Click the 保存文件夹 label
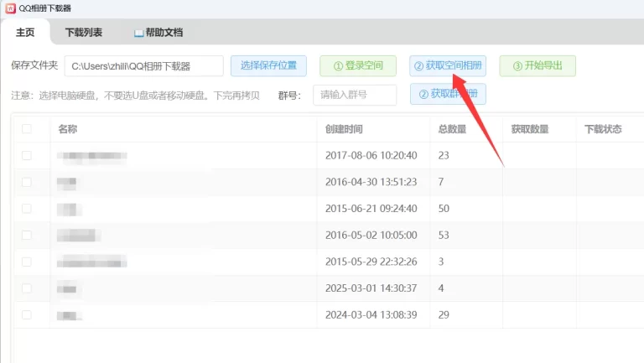This screenshot has height=363, width=644. (34, 65)
